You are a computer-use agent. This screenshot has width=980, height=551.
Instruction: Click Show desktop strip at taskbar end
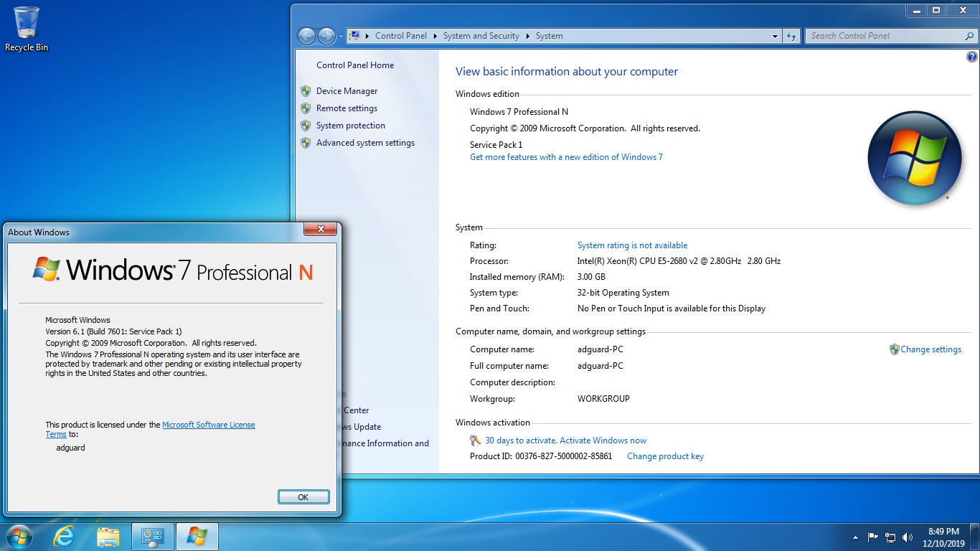tap(975, 537)
